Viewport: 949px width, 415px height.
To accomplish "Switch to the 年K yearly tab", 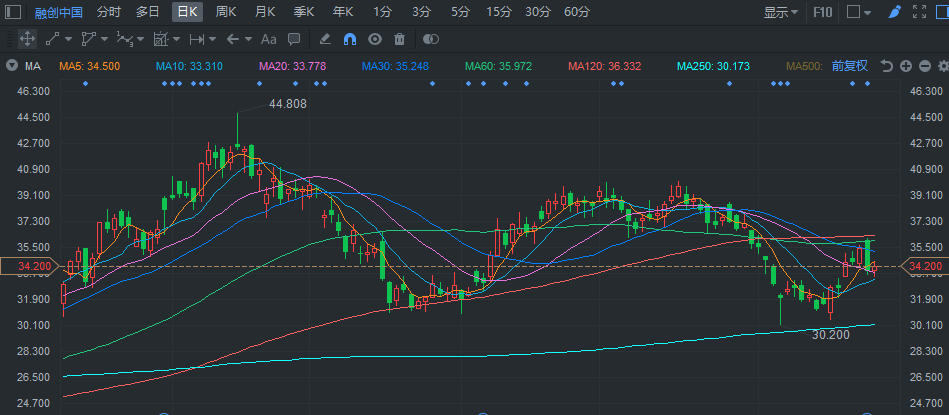I will click(343, 11).
